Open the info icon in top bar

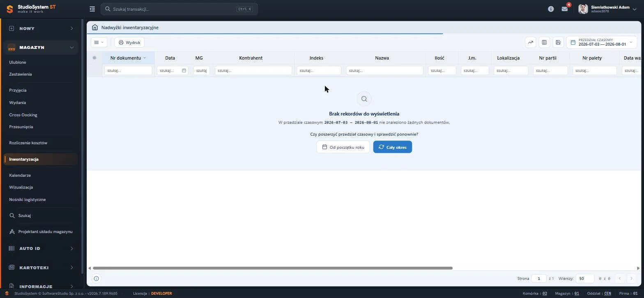coord(551,9)
